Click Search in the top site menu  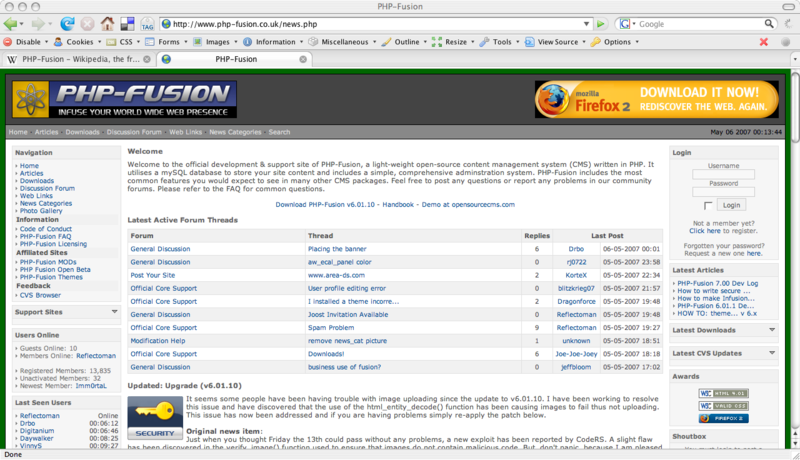(x=279, y=132)
